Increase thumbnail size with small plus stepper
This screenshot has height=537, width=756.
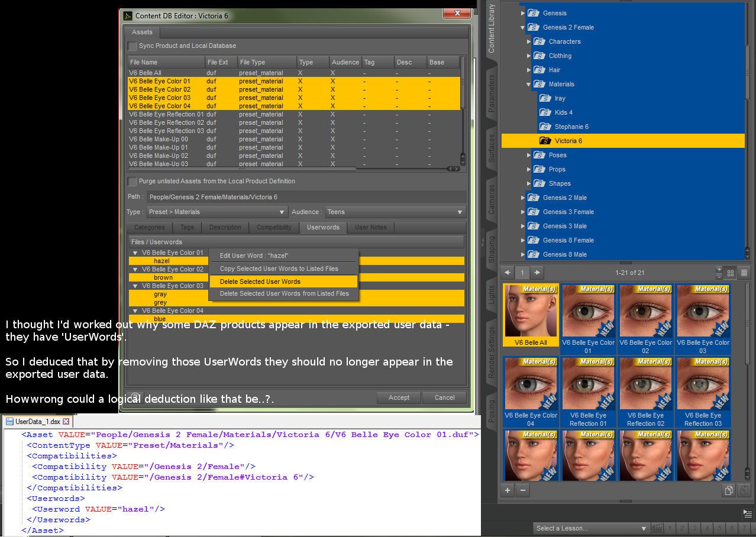719,270
